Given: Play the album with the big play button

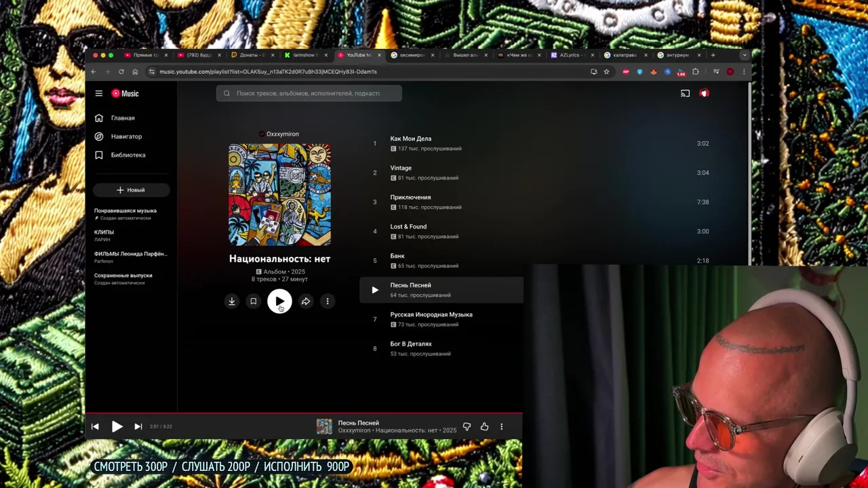Looking at the screenshot, I should coord(279,302).
